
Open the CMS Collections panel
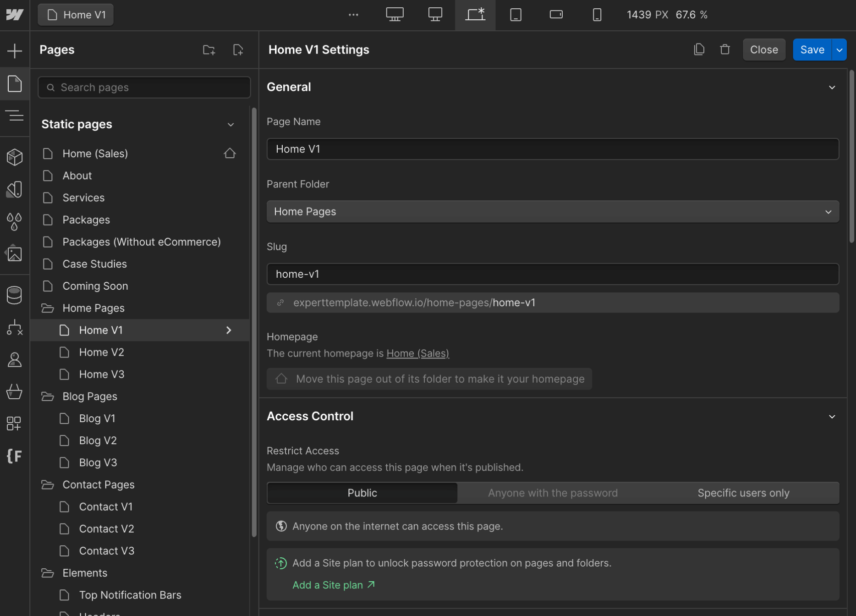click(15, 295)
